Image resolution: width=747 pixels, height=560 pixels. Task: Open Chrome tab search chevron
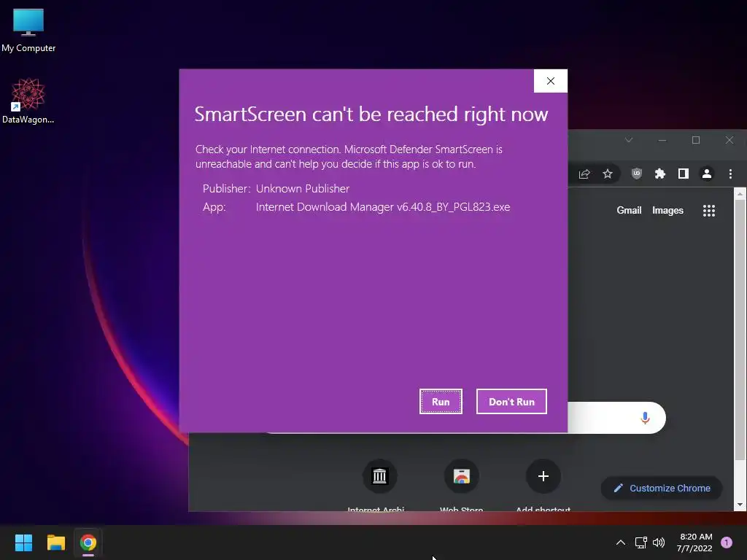coord(629,140)
